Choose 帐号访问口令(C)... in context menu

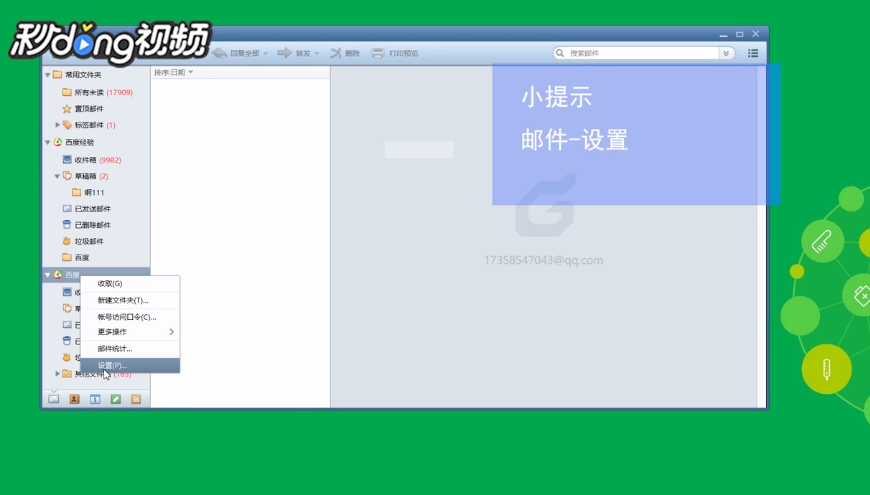point(130,317)
